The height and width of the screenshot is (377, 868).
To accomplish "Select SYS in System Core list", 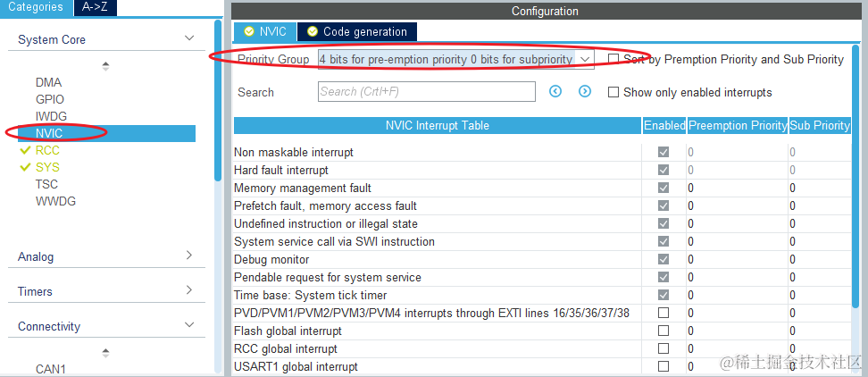I will click(47, 167).
